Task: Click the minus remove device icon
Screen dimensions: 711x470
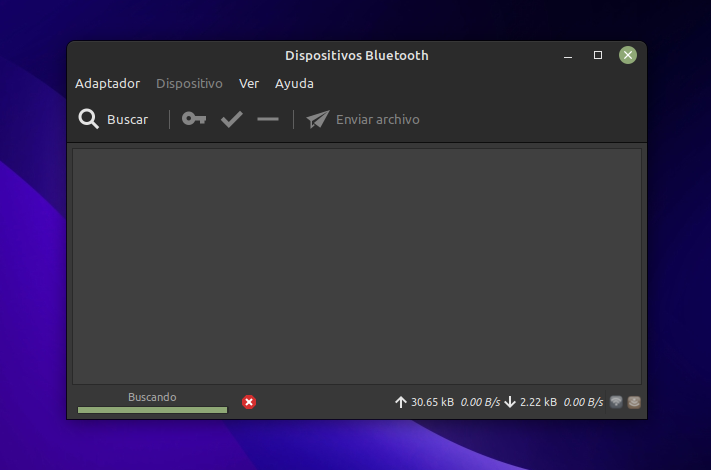Action: [x=268, y=119]
